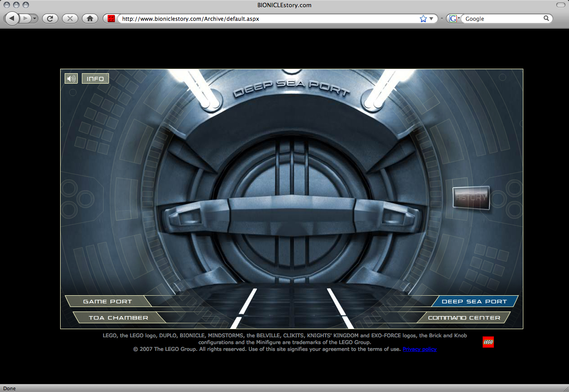The height and width of the screenshot is (392, 569).
Task: Go to the browser Home page
Action: 90,19
